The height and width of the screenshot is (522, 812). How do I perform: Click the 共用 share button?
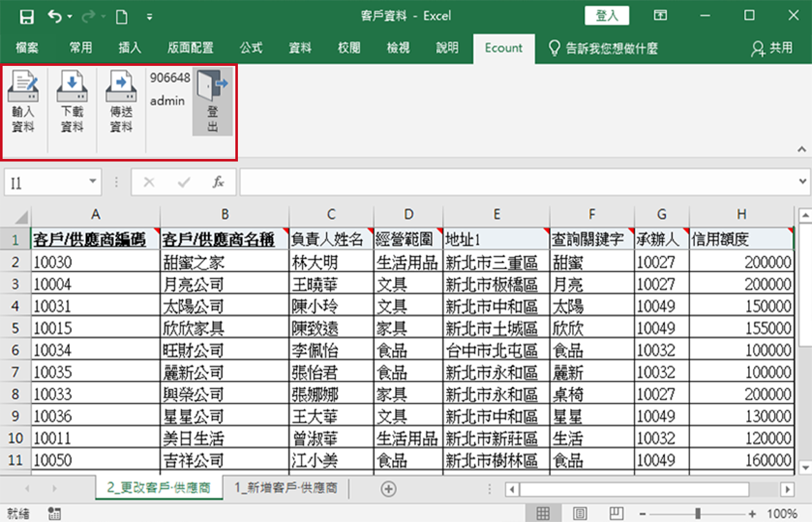pos(772,48)
